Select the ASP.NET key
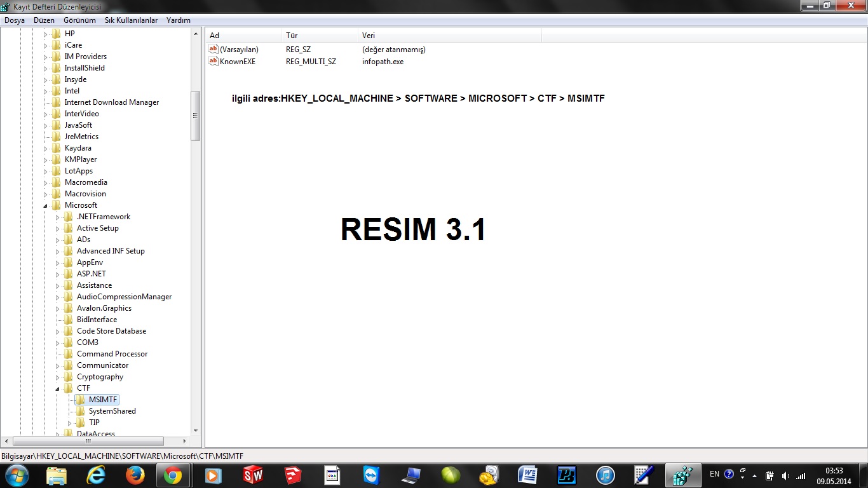This screenshot has width=868, height=488. click(x=92, y=274)
